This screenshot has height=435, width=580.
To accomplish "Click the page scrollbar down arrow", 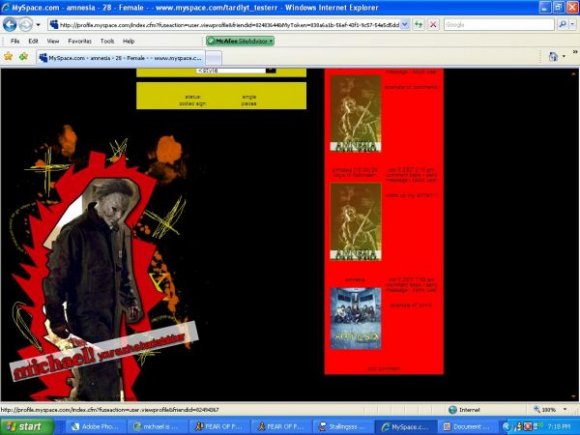I will 574,397.
